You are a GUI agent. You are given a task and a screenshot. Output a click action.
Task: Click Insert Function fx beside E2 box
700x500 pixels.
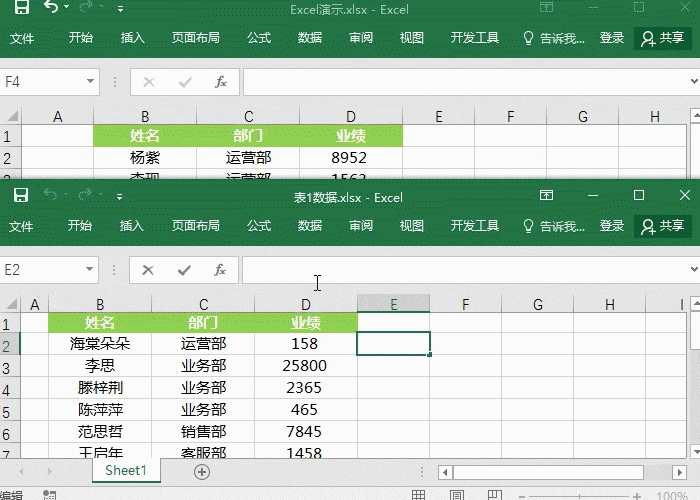[220, 270]
